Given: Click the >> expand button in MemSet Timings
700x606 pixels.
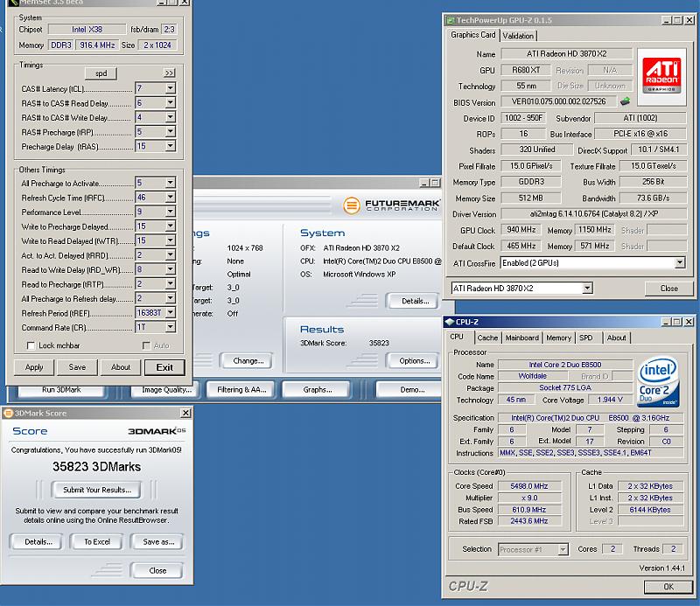Looking at the screenshot, I should point(170,73).
